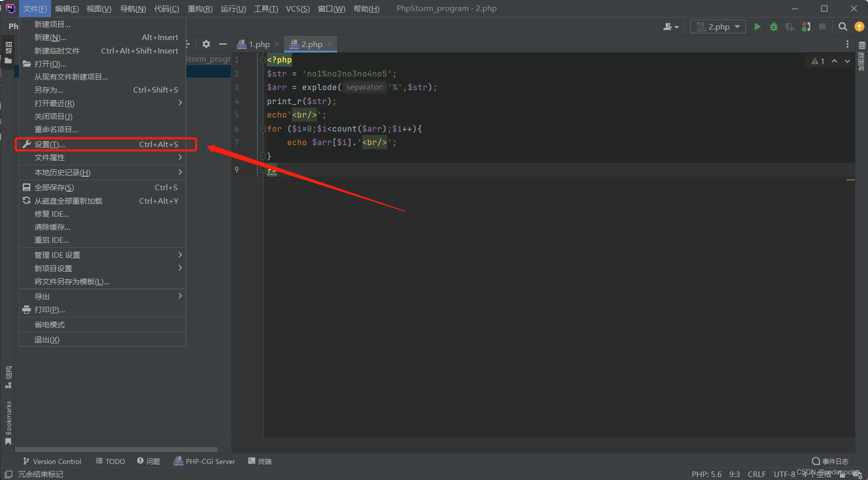This screenshot has width=868, height=480.
Task: Open the 运行(U) menu
Action: pyautogui.click(x=233, y=9)
